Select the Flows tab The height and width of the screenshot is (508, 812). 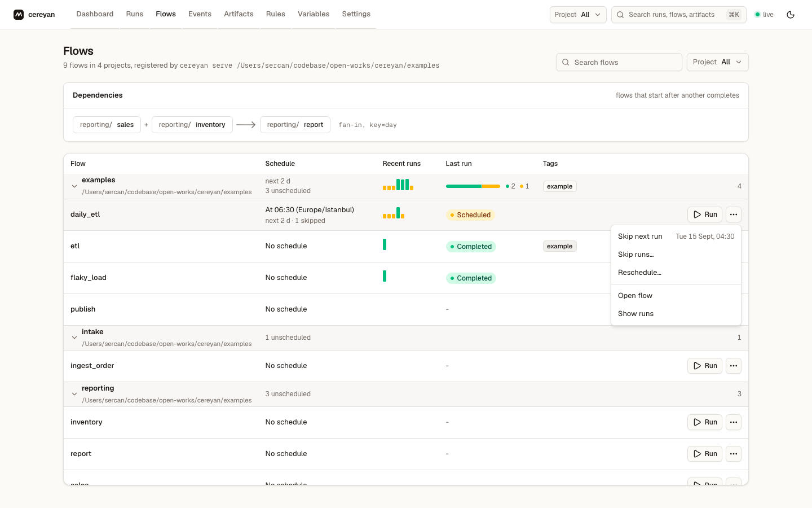(x=166, y=14)
